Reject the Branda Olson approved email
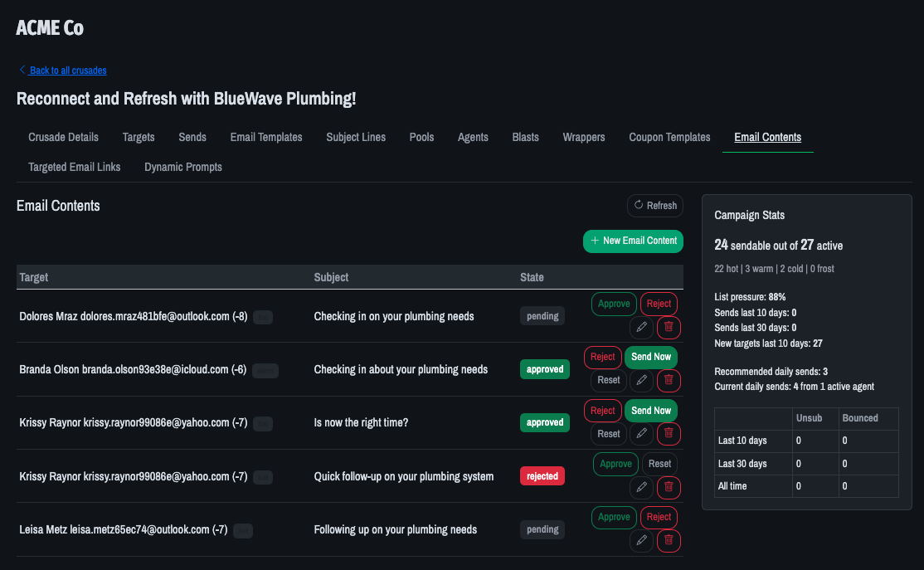Viewport: 924px width, 570px height. pos(602,357)
